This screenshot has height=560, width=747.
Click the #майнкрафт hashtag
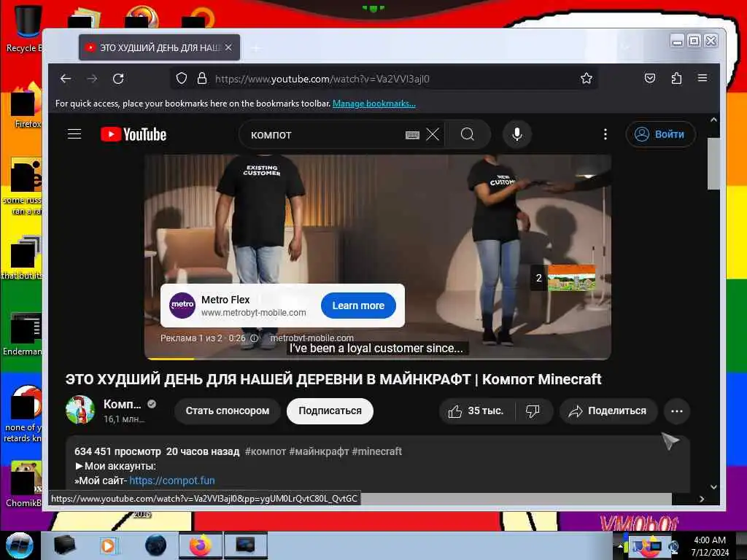320,451
